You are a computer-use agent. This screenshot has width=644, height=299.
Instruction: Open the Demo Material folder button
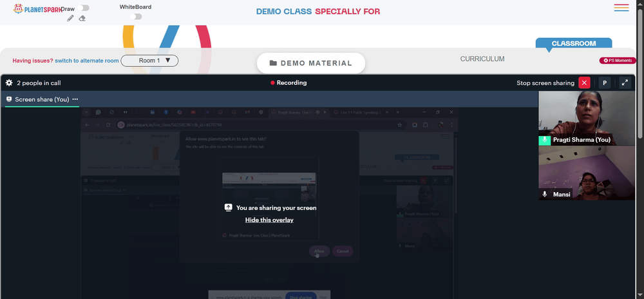pyautogui.click(x=311, y=63)
